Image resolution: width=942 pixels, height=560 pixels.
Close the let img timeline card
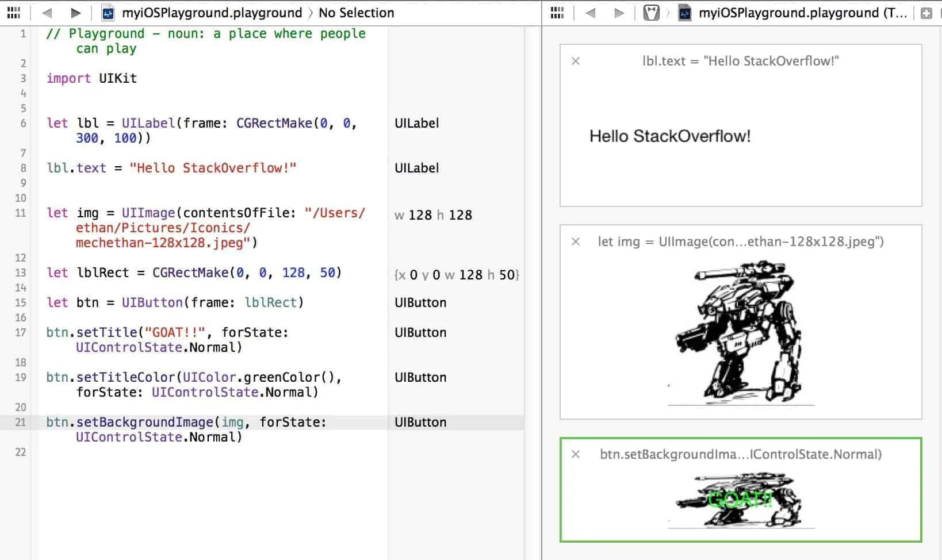click(x=576, y=241)
